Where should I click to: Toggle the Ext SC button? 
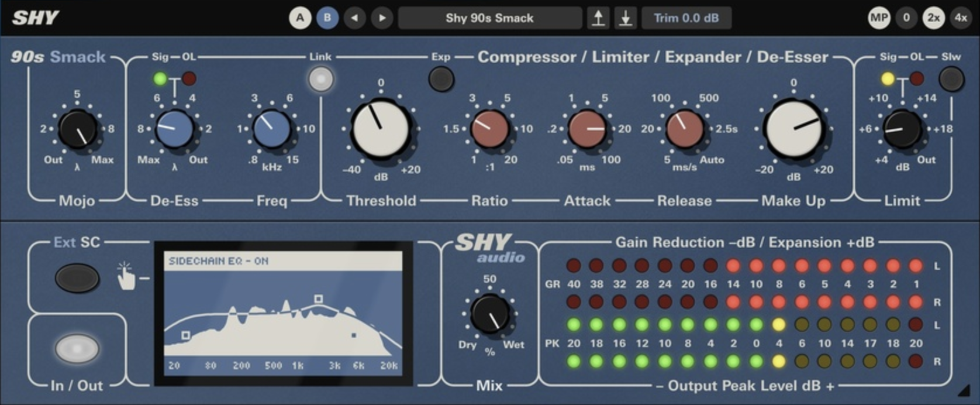(77, 278)
